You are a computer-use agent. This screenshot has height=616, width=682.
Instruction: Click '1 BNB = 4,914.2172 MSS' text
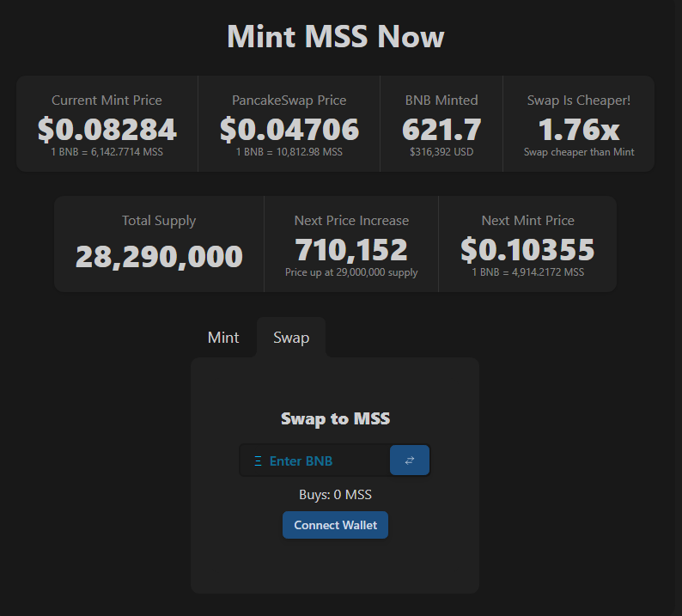(527, 272)
